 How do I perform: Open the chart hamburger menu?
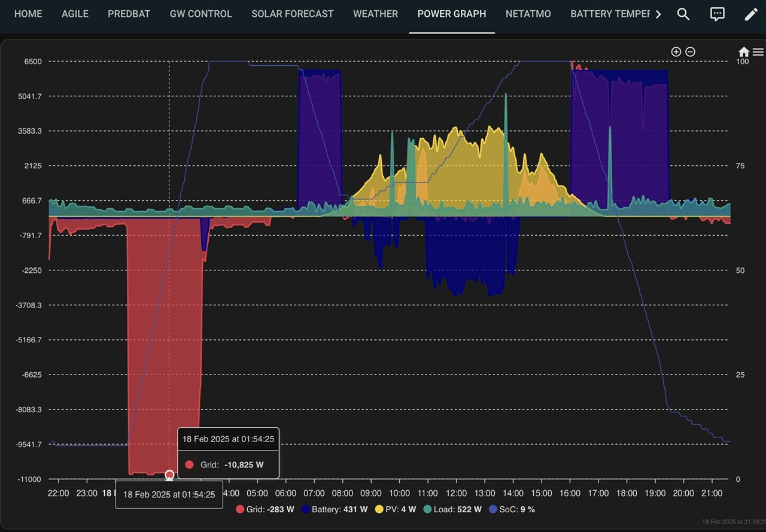pos(758,52)
